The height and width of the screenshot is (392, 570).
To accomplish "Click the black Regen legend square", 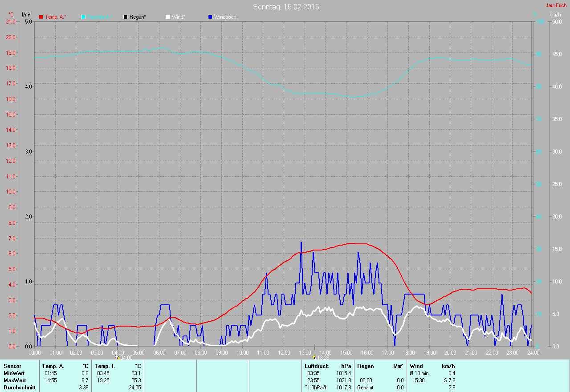I will click(x=126, y=17).
